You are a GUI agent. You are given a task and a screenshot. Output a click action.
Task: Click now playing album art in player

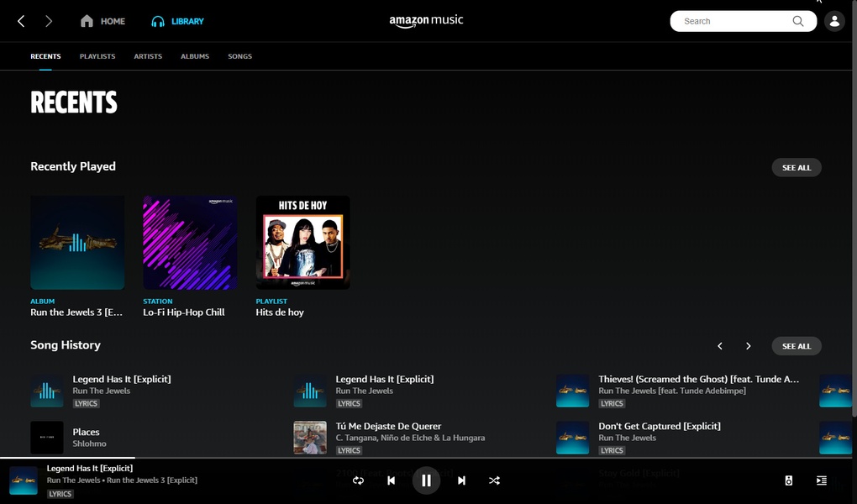pyautogui.click(x=24, y=480)
